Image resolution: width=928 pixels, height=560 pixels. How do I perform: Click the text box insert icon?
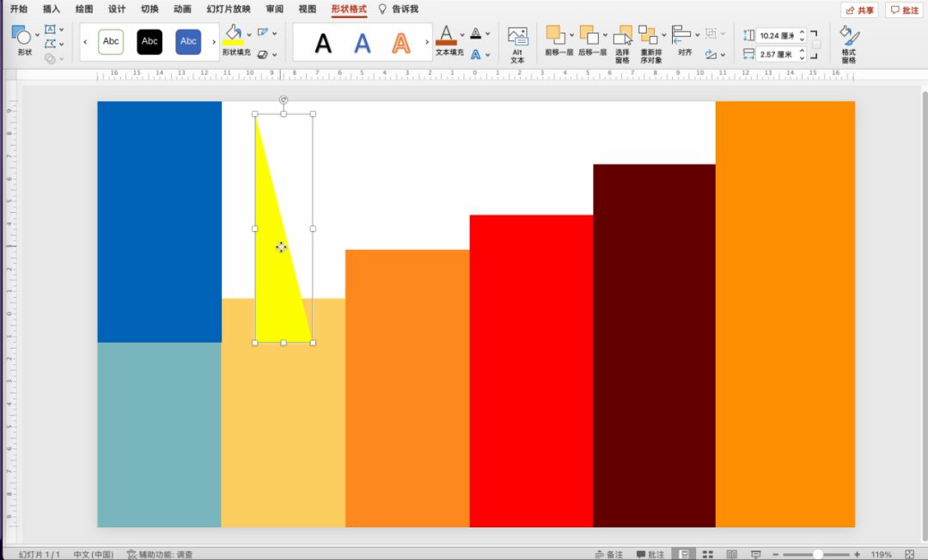tap(51, 29)
